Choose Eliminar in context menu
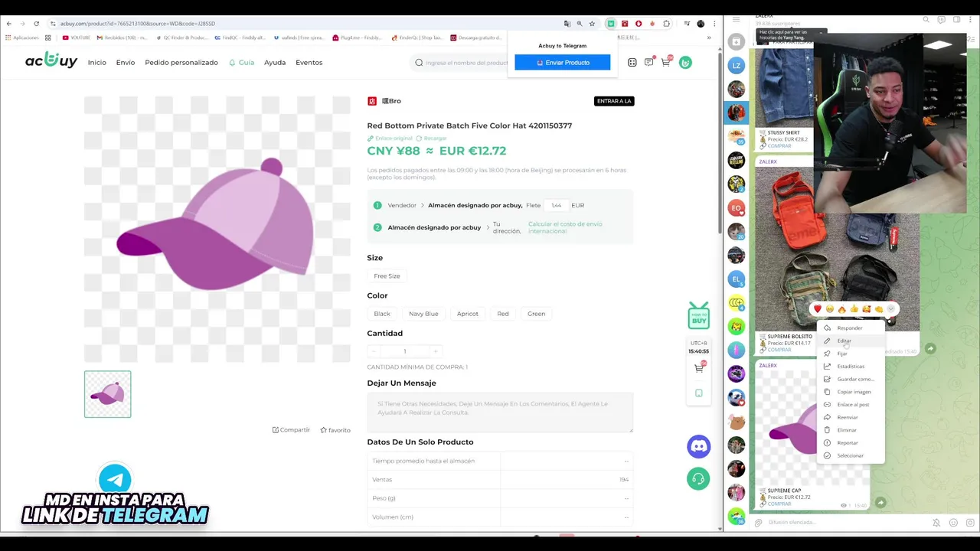The image size is (980, 551). (851, 430)
